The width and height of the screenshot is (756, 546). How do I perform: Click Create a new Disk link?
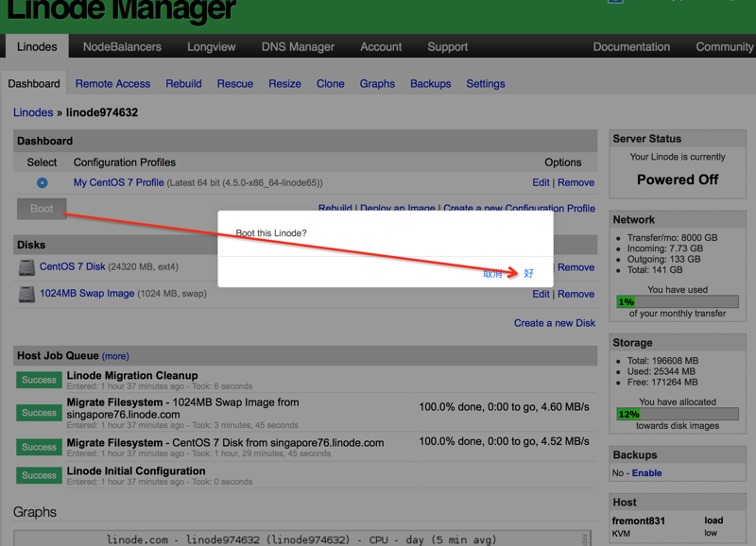555,323
